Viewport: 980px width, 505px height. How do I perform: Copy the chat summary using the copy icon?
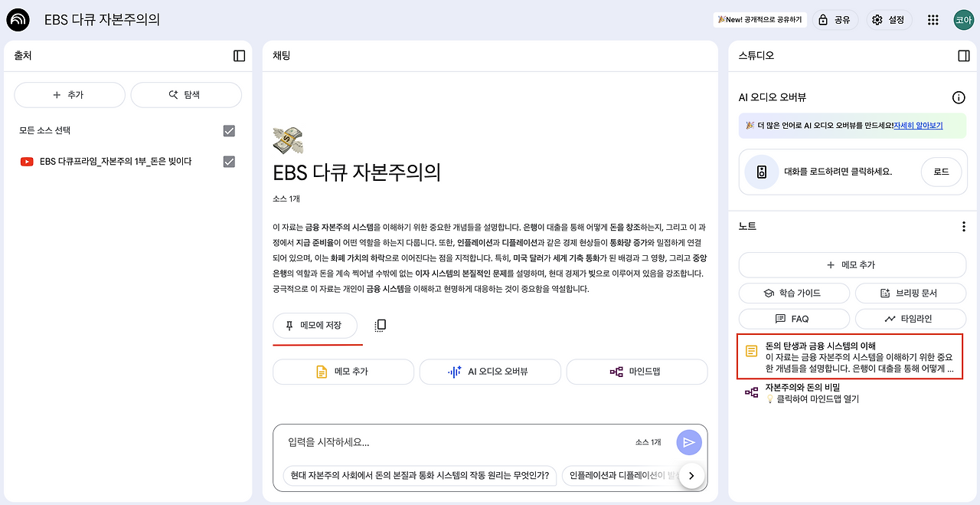click(x=379, y=325)
